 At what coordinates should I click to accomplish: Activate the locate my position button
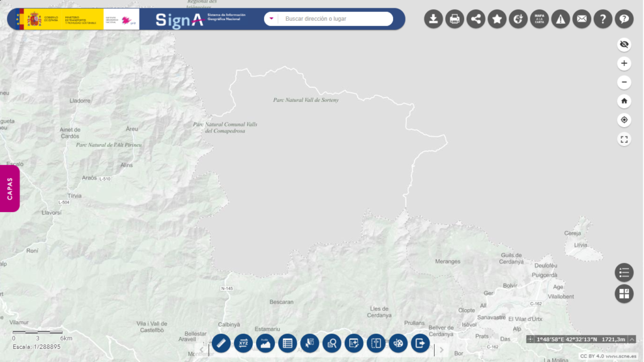click(x=624, y=120)
